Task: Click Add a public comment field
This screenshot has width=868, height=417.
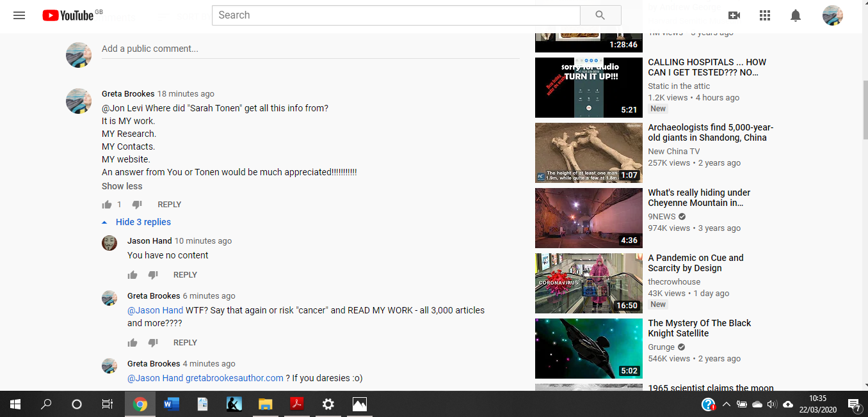Action: (310, 49)
